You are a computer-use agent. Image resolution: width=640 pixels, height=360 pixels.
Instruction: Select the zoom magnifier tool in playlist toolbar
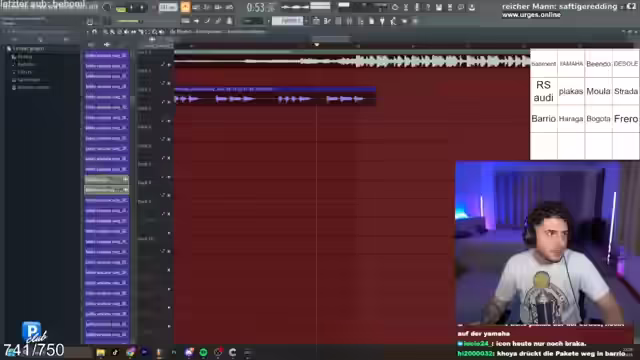click(x=155, y=32)
